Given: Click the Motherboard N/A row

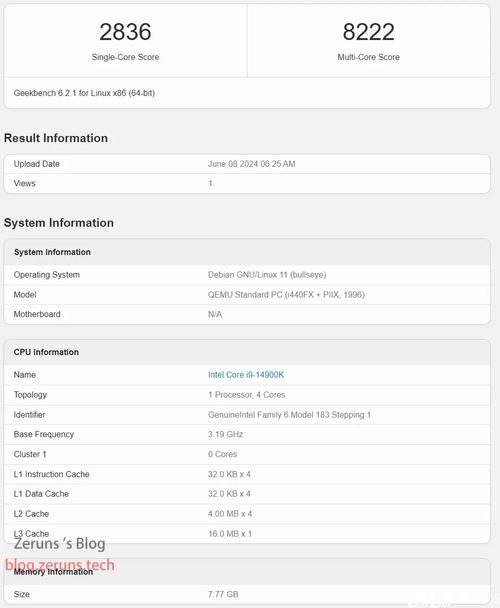Looking at the screenshot, I should point(247,314).
